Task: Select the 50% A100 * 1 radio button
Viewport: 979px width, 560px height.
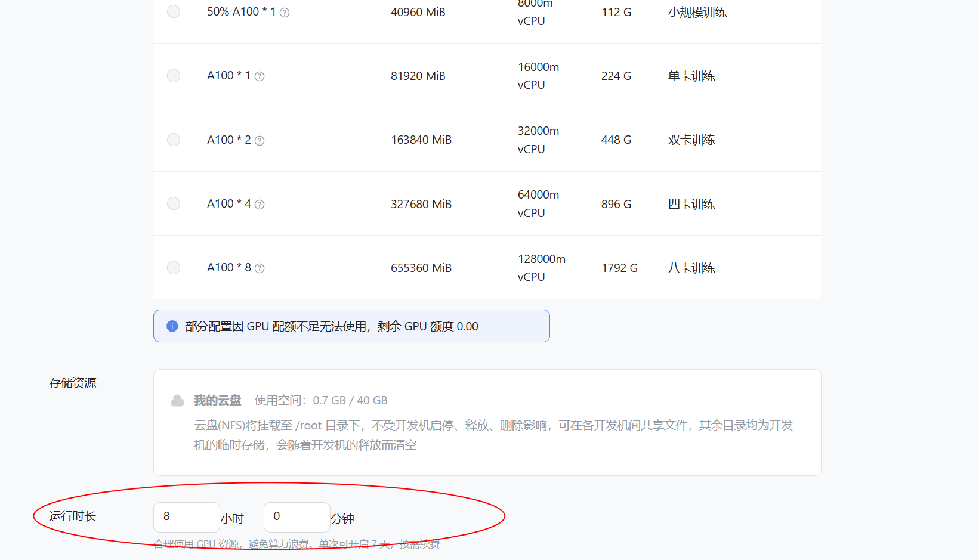Action: (174, 11)
